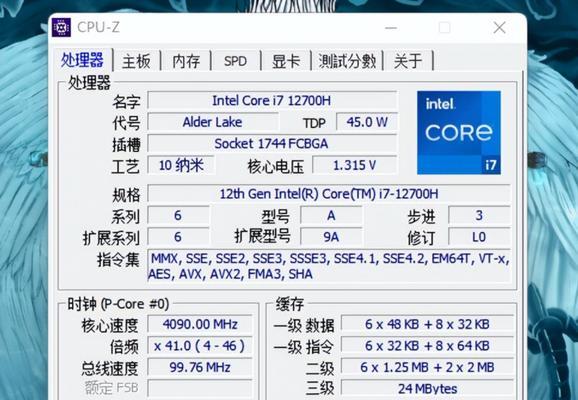Click the Socket 1744 FCBGA field
The height and width of the screenshot is (400, 578).
(x=272, y=143)
